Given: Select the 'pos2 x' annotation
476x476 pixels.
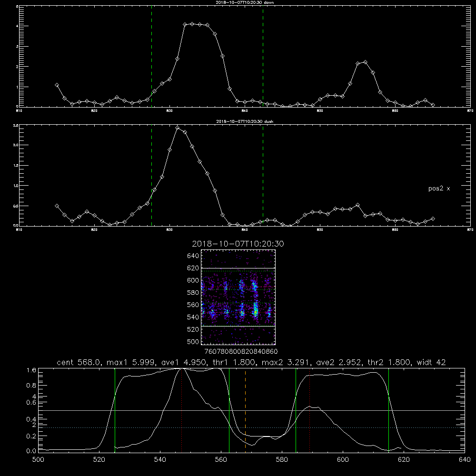Looking at the screenshot, I should pyautogui.click(x=439, y=188).
